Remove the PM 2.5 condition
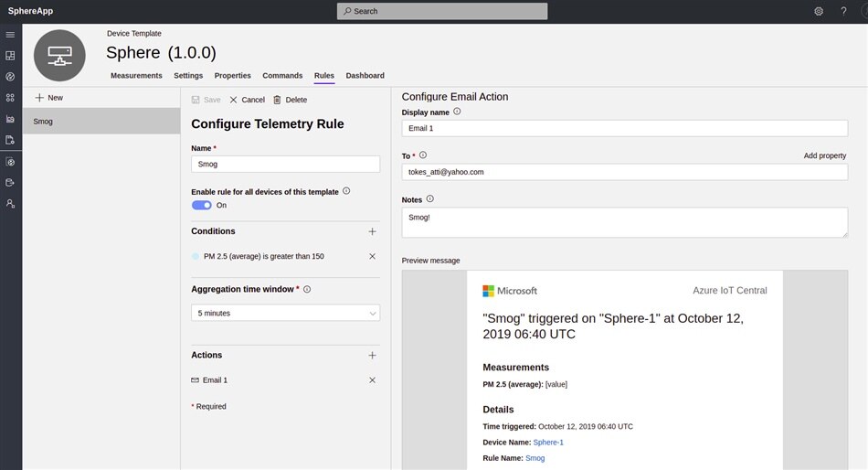 pyautogui.click(x=372, y=257)
